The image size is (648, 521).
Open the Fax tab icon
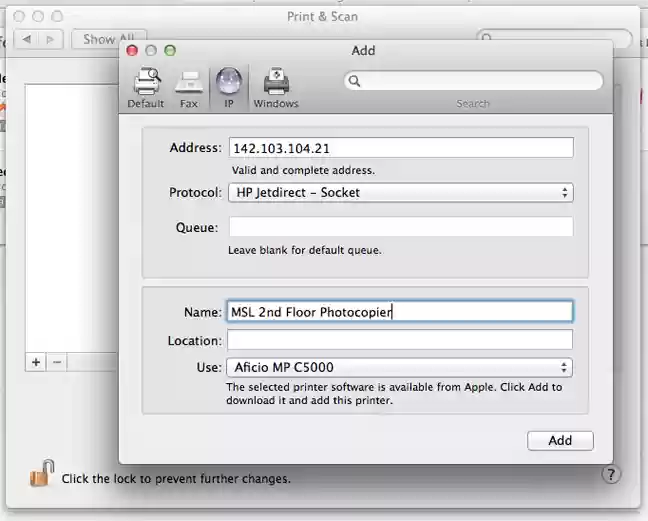[188, 88]
